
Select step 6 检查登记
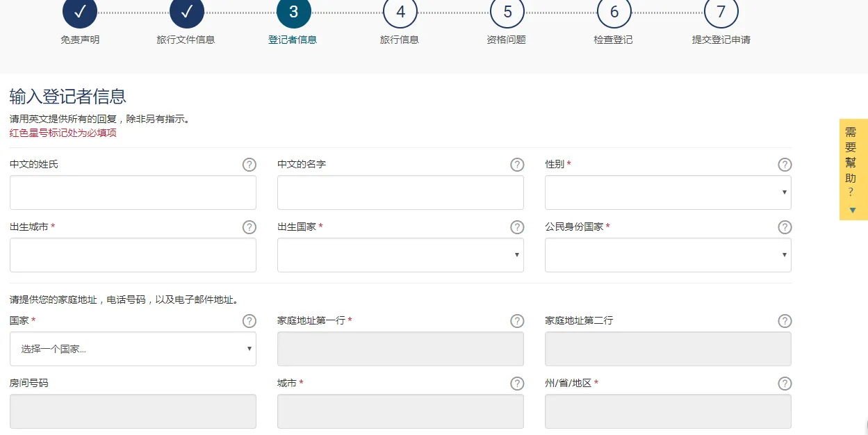coord(614,12)
